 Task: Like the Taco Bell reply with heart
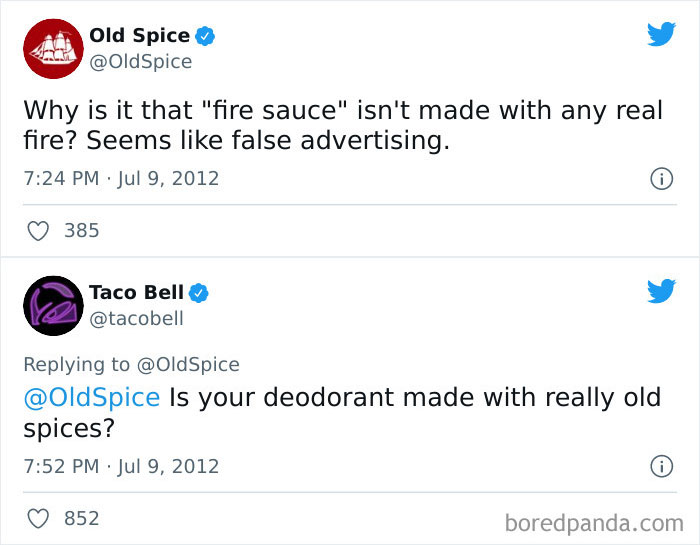pos(37,518)
